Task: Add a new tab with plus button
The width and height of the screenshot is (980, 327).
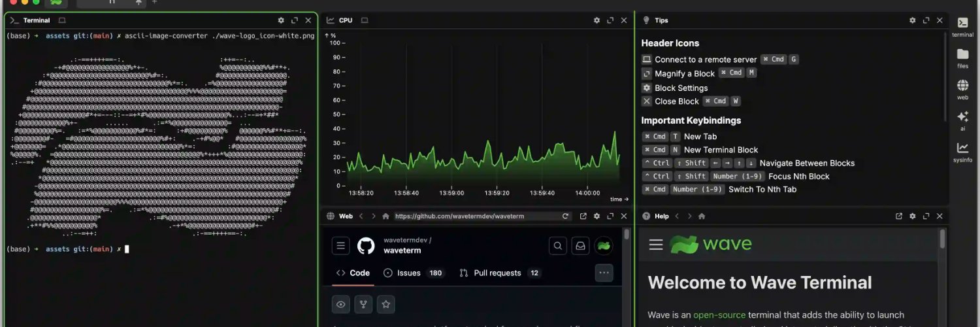Action: 155,2
